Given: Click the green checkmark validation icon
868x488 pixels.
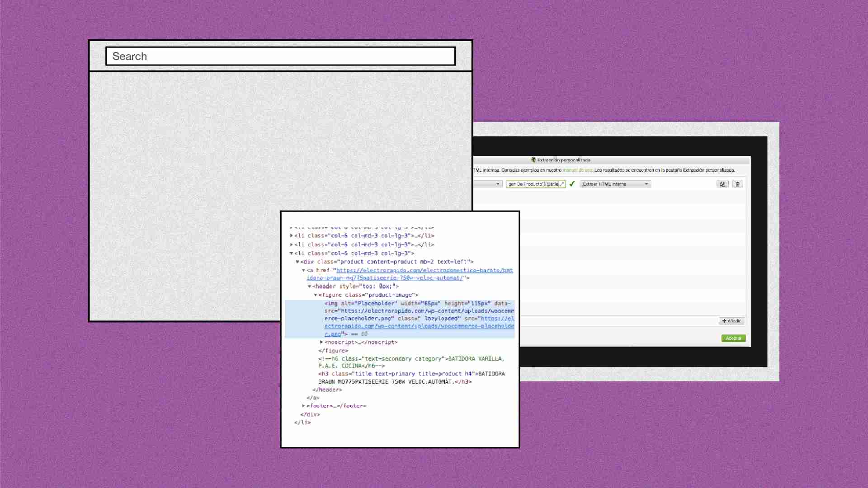Looking at the screenshot, I should [572, 184].
